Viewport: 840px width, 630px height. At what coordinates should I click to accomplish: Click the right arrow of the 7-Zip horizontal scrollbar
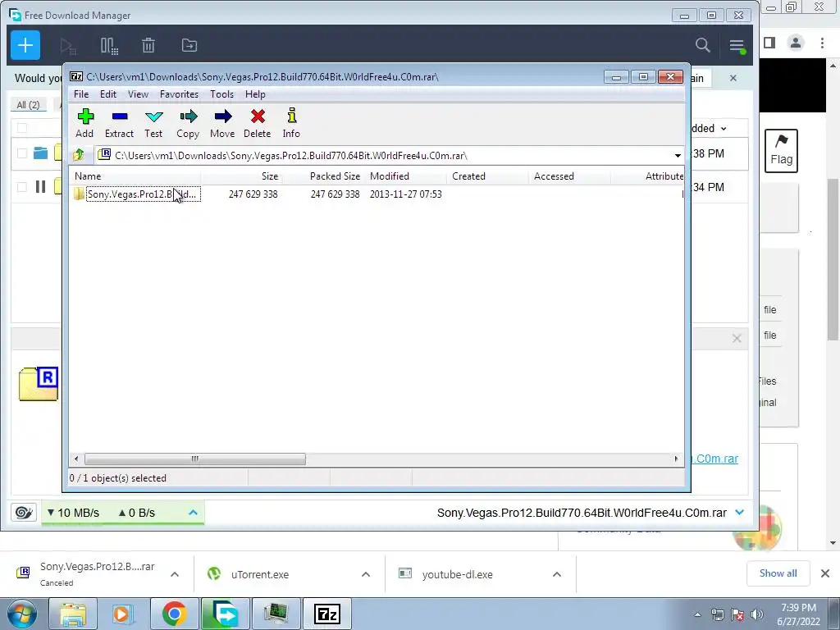pos(676,459)
